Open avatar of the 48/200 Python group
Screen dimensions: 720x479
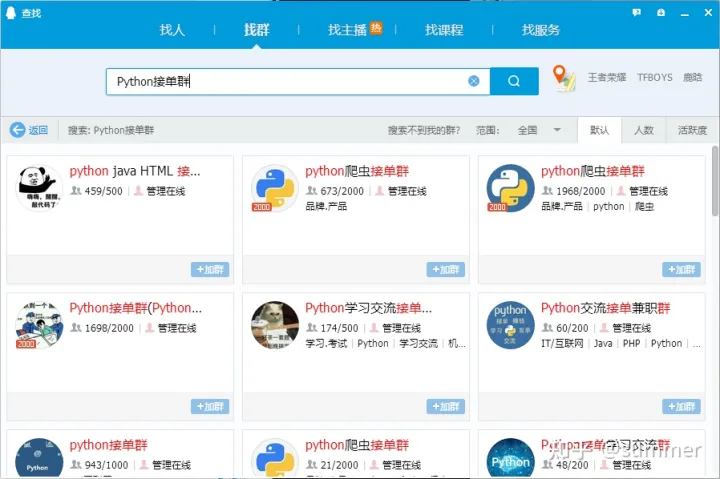click(x=510, y=458)
